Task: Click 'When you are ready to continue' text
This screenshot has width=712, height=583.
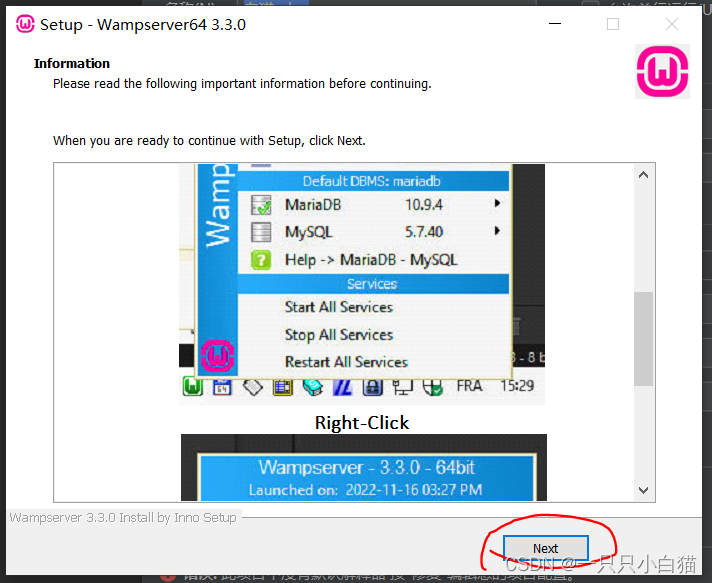Action: coord(209,141)
